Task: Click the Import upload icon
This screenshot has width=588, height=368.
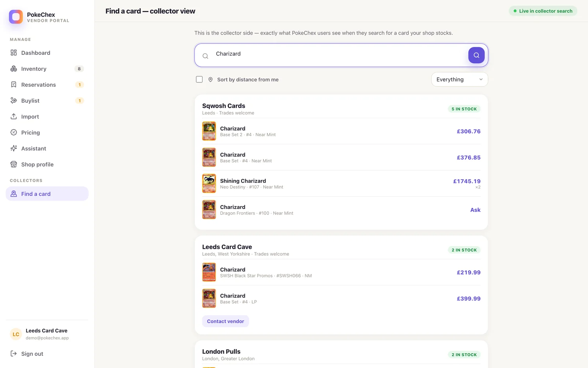Action: (x=14, y=116)
